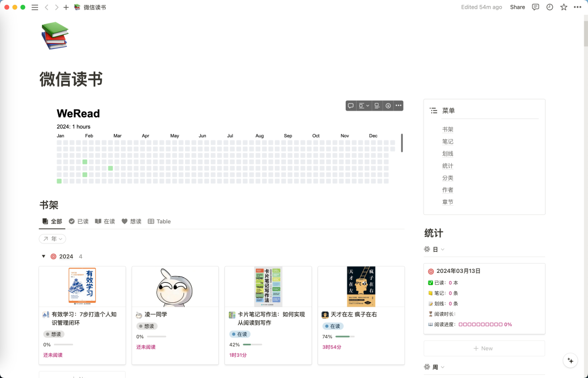588x378 pixels.
Task: Open the Notion AI sparkle button
Action: coord(571,361)
